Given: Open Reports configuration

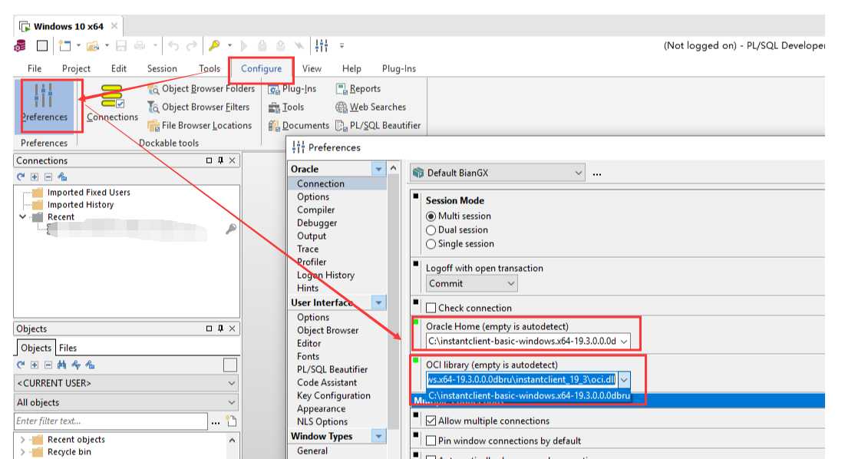Looking at the screenshot, I should pos(358,88).
